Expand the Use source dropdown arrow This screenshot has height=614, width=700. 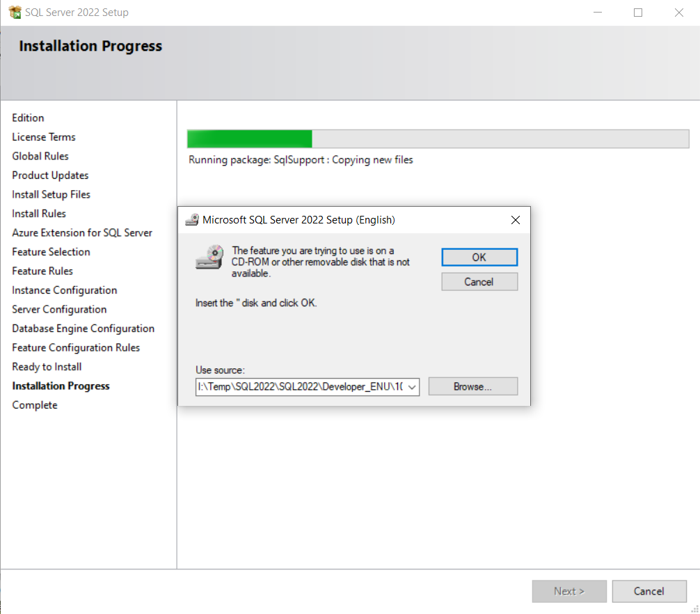412,386
